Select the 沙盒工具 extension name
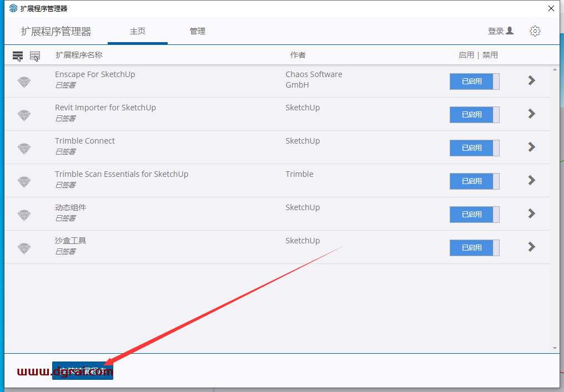Screen dimensions: 564x392 (x=70, y=241)
